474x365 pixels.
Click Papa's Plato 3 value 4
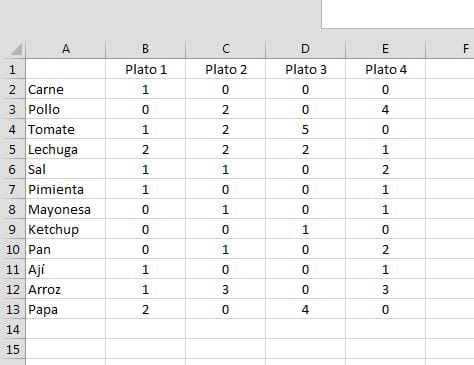[306, 309]
